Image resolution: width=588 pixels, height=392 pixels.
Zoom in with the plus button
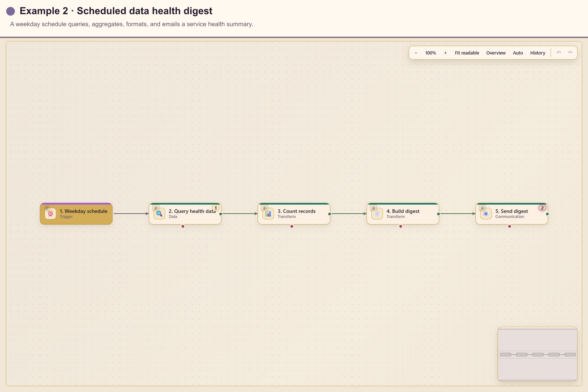(445, 53)
